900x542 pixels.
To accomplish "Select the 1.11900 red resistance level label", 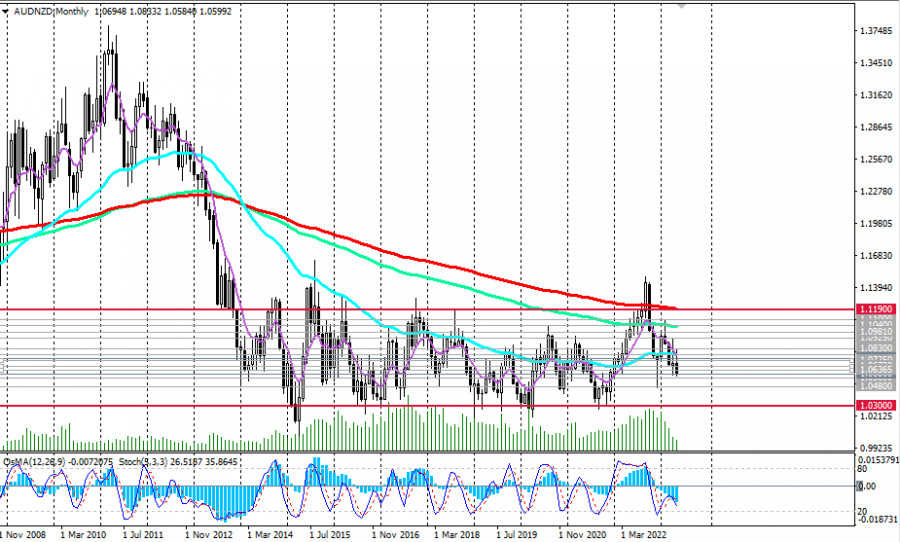I will pyautogui.click(x=874, y=310).
